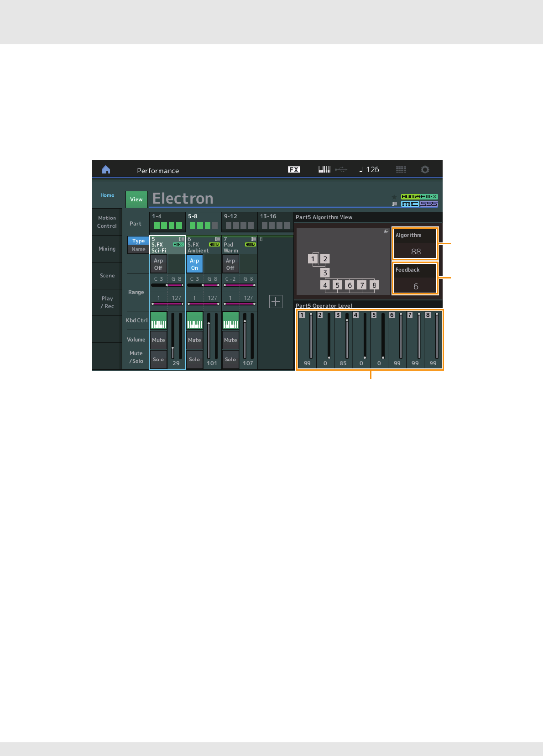Open the Motion Control tab
Image resolution: width=543 pixels, height=756 pixels.
pyautogui.click(x=107, y=222)
